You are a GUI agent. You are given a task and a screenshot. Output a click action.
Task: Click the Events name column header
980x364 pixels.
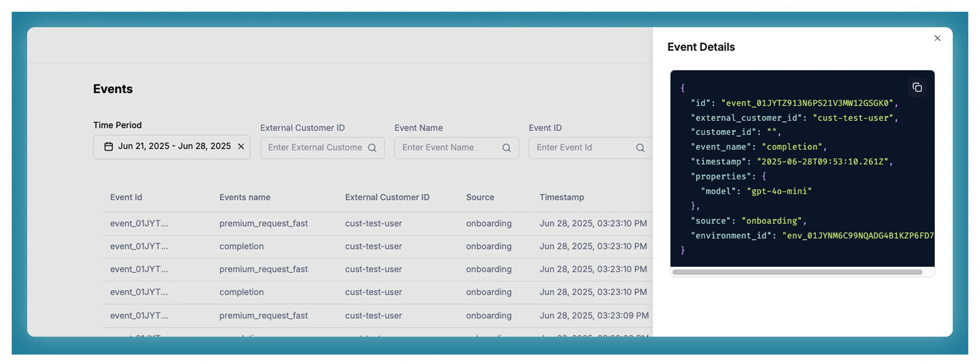click(x=245, y=197)
